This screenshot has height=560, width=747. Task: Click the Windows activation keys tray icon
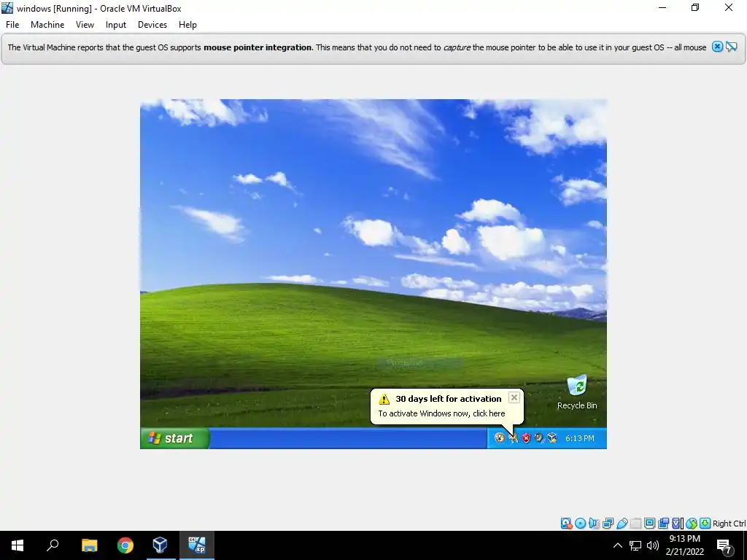click(x=513, y=438)
